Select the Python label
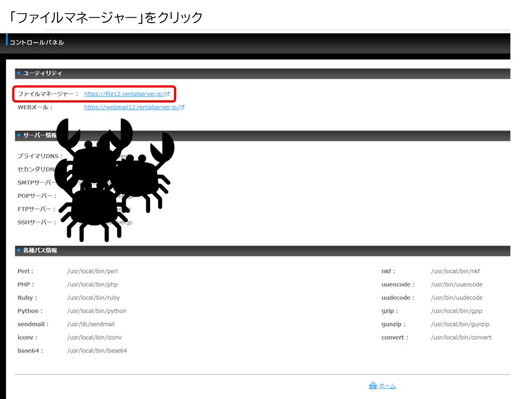The image size is (532, 399). 30,311
